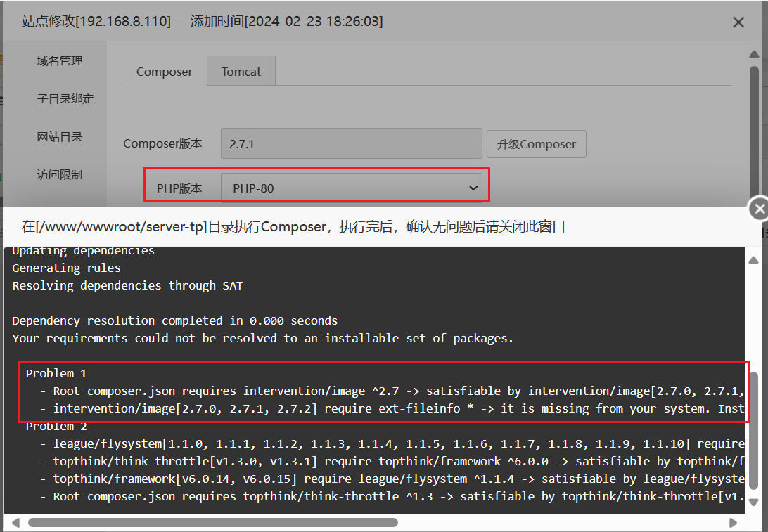Click the dialog scrollbar up arrow
The height and width of the screenshot is (532, 768).
(754, 54)
